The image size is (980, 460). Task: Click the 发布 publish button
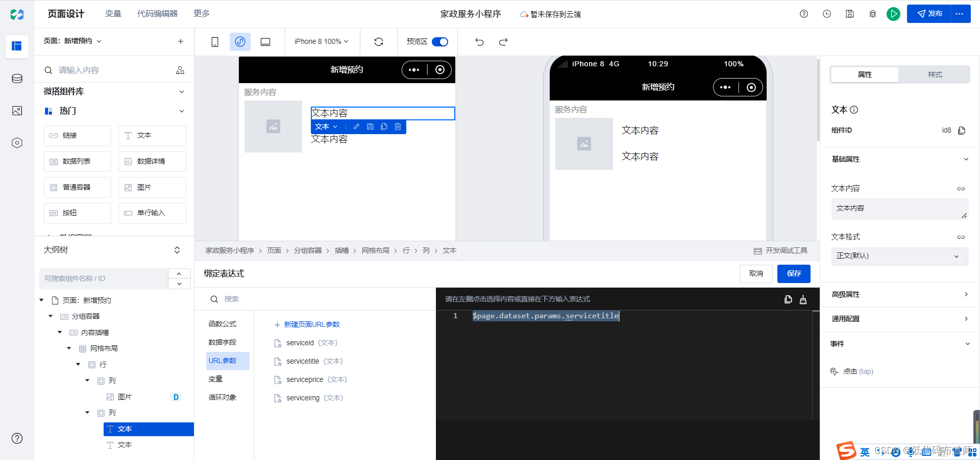929,14
